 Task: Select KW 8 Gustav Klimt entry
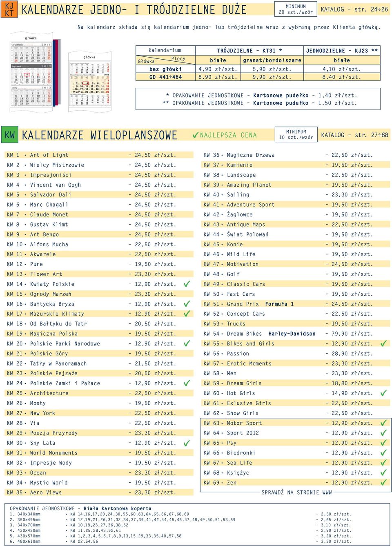point(99,224)
